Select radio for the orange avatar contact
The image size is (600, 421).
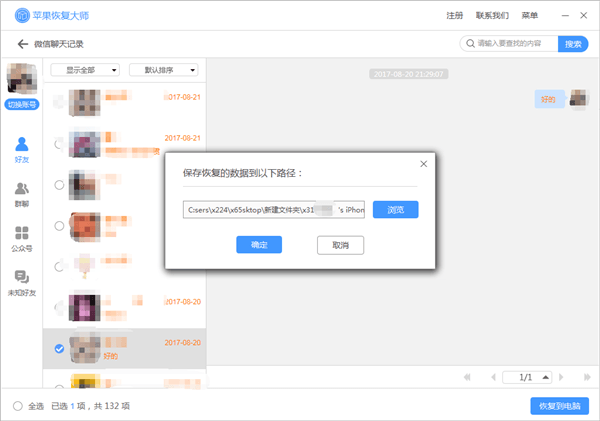coord(59,226)
